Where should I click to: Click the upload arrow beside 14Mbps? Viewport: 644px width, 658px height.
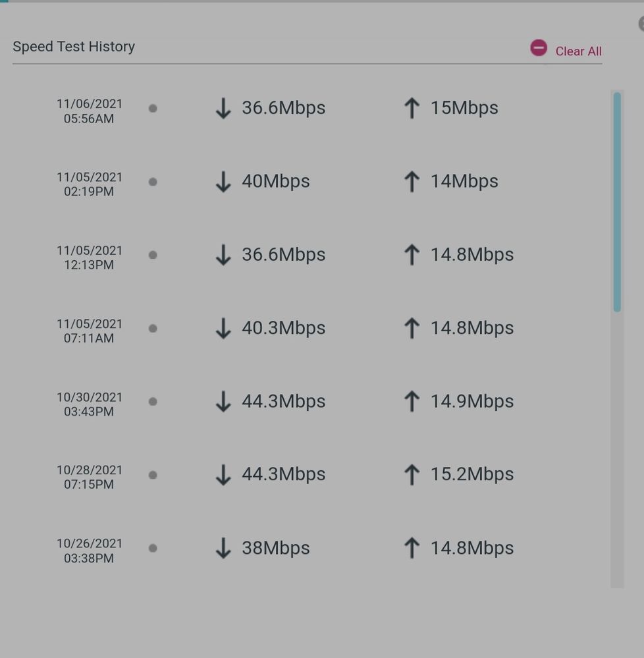(412, 182)
